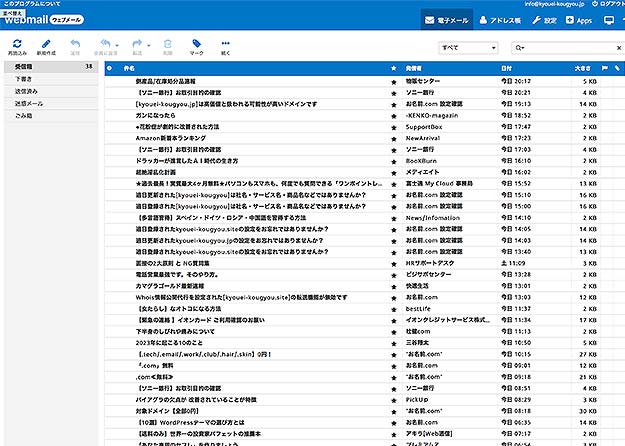
Task: Click the list options gear icon in header
Action: click(x=111, y=67)
